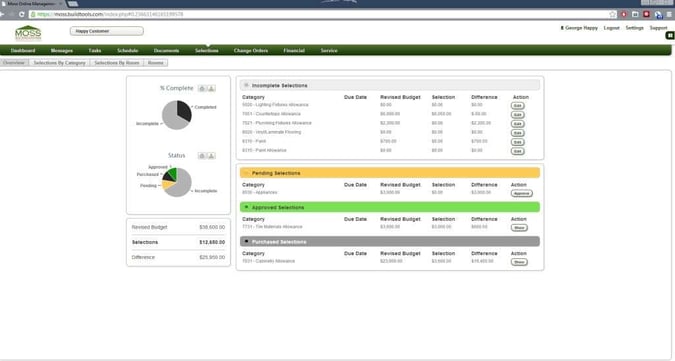Click the Tile Materials Allowance category text
The height and width of the screenshot is (361, 675).
click(x=272, y=227)
